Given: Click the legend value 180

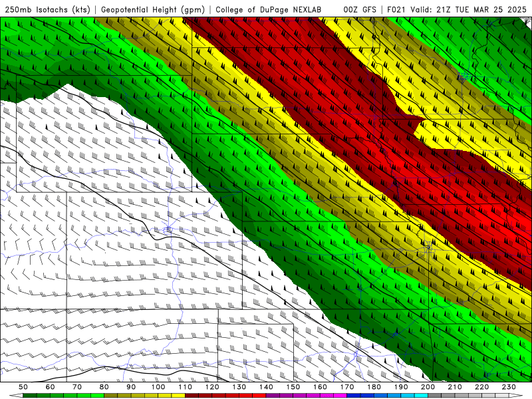Looking at the screenshot, I should 374,387.
